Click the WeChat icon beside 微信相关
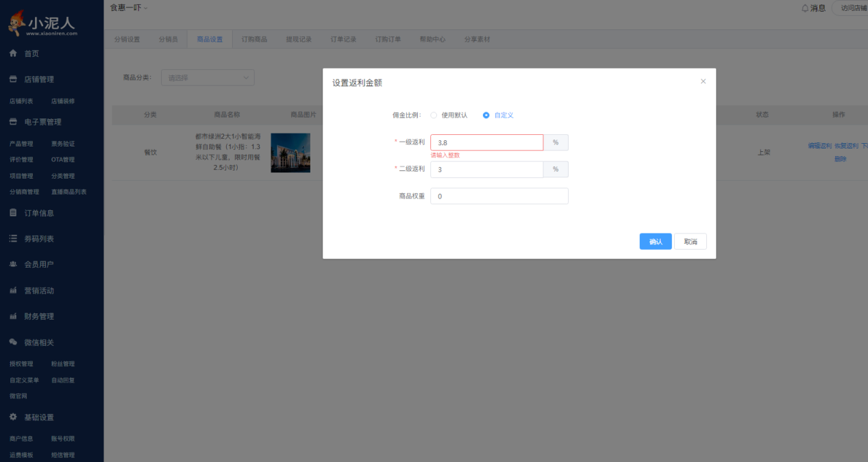 pos(13,342)
